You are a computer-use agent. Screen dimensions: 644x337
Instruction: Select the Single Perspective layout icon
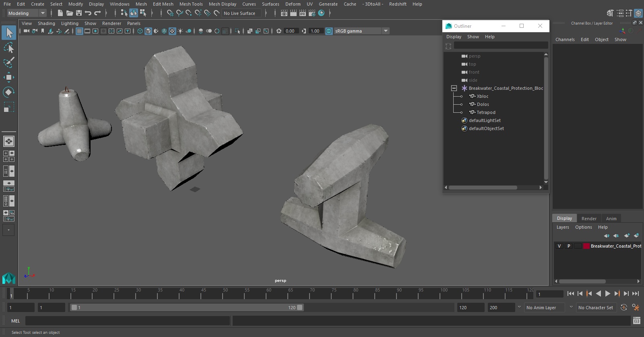9,141
